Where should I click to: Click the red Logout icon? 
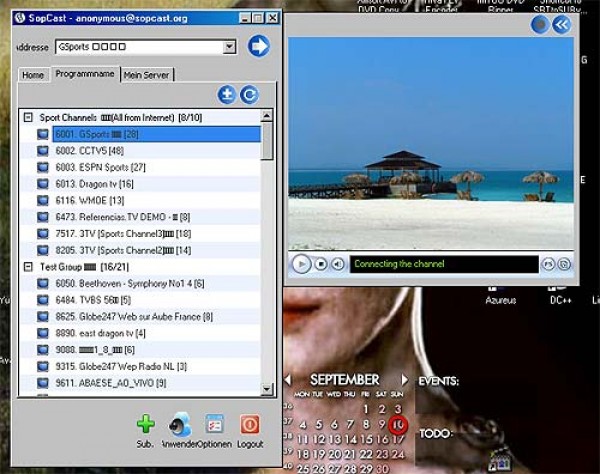(250, 423)
